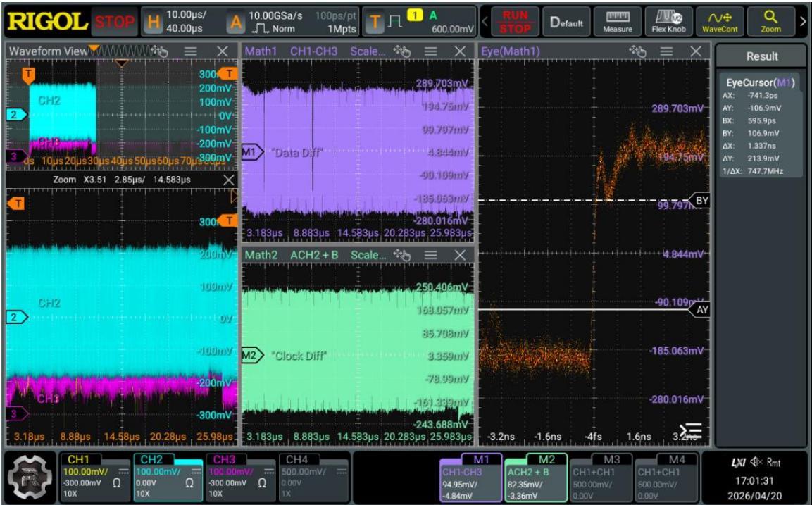
Task: Select the M4 math channel tab
Action: pyautogui.click(x=677, y=459)
